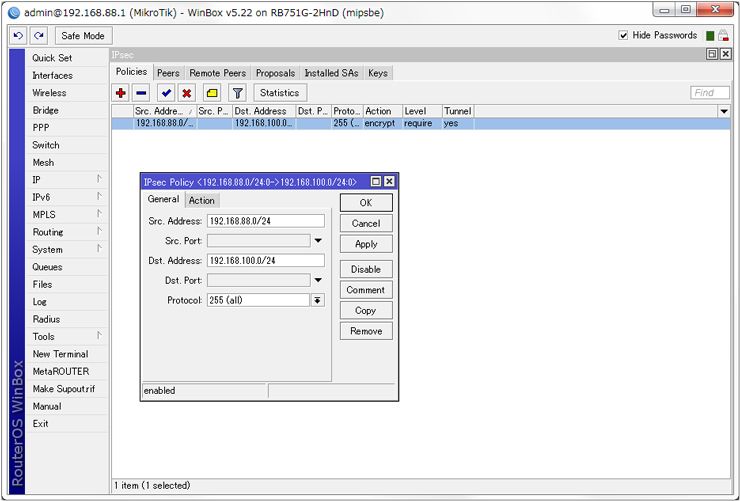Add new IPsec policy with plus icon
Image resolution: width=740 pixels, height=501 pixels.
[x=121, y=93]
